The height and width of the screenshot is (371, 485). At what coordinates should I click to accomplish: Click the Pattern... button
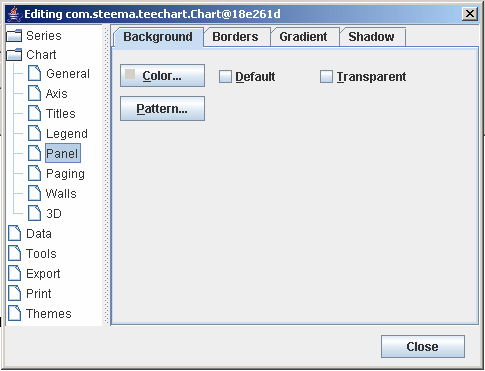point(162,109)
